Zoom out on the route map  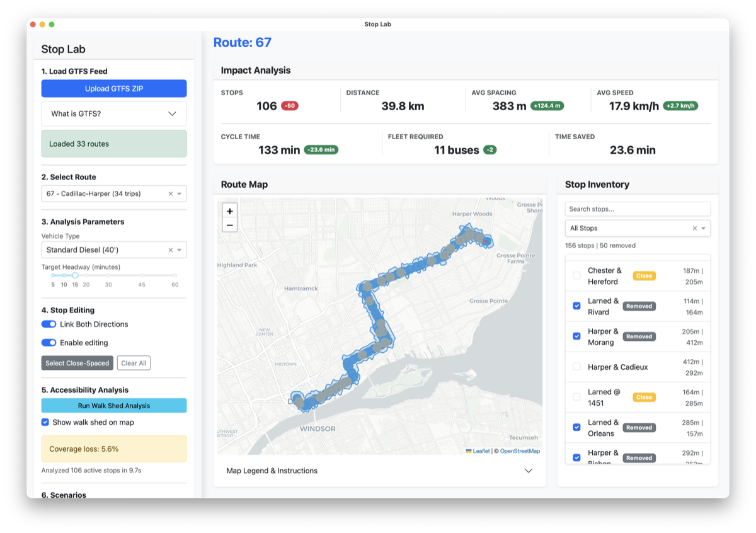(x=230, y=226)
